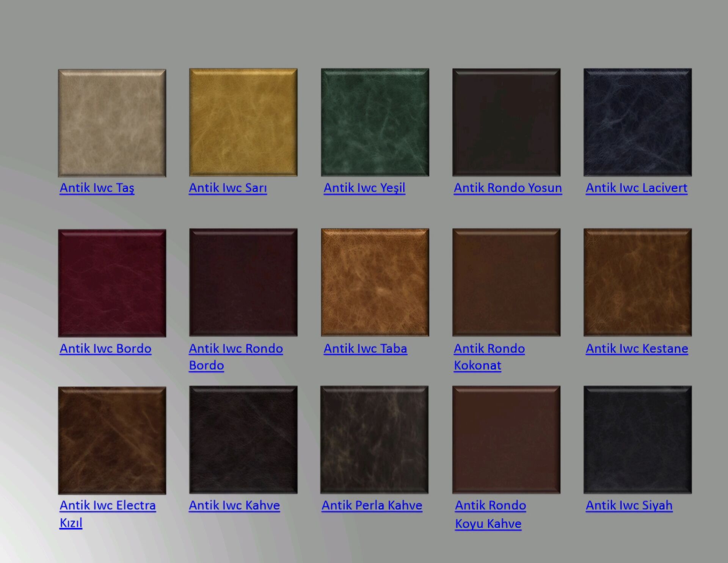
Task: Select the stone beige leather swatch
Action: 112,123
